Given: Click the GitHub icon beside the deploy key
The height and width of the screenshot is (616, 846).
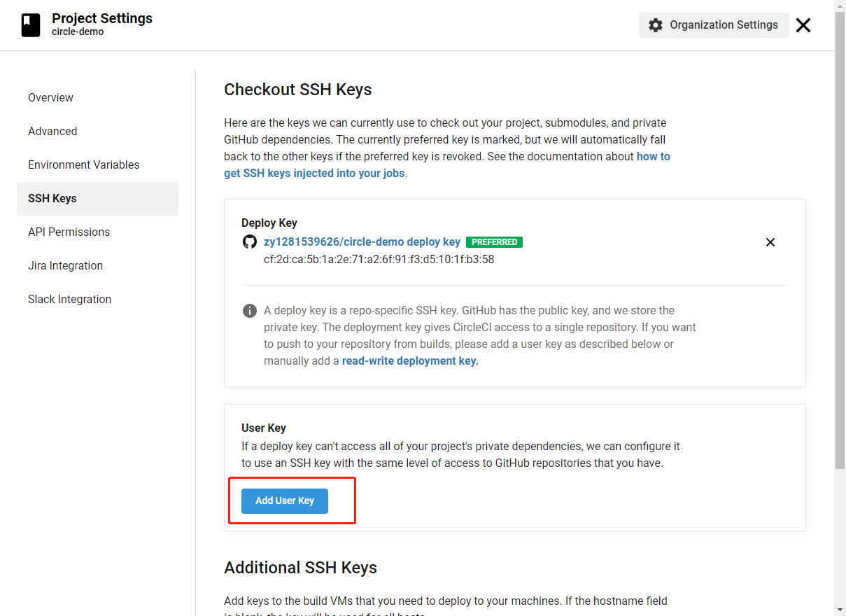Looking at the screenshot, I should click(x=250, y=241).
